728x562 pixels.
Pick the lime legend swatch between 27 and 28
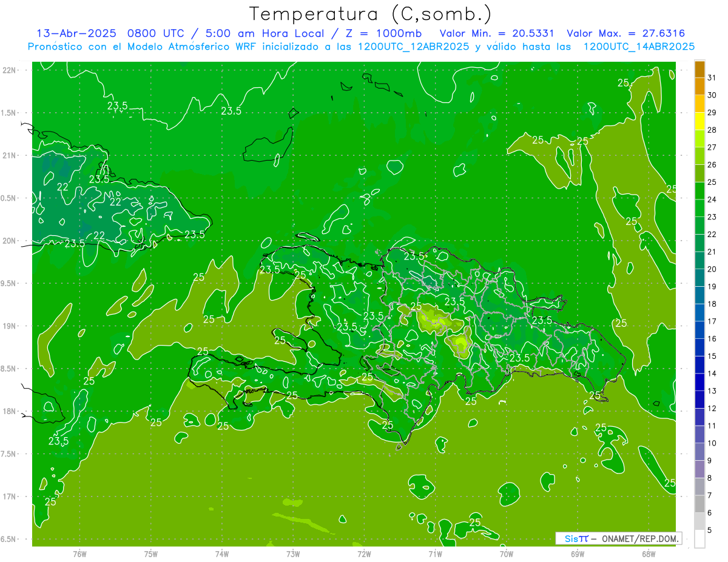click(x=699, y=138)
